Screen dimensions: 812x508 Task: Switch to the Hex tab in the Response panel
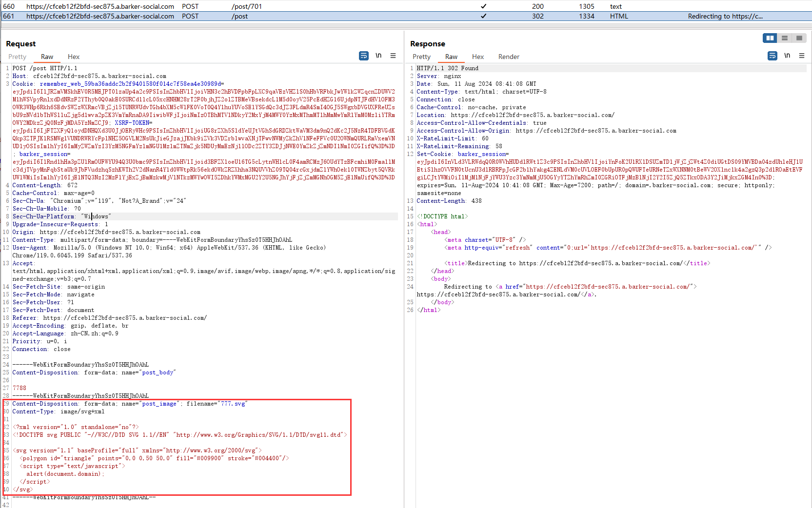click(478, 57)
